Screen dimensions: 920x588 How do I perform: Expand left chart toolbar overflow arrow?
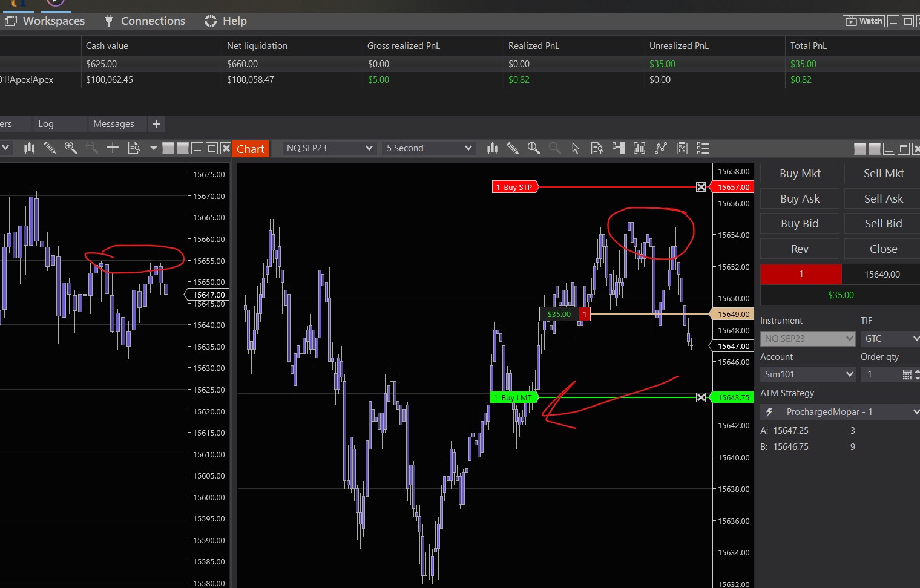point(153,148)
